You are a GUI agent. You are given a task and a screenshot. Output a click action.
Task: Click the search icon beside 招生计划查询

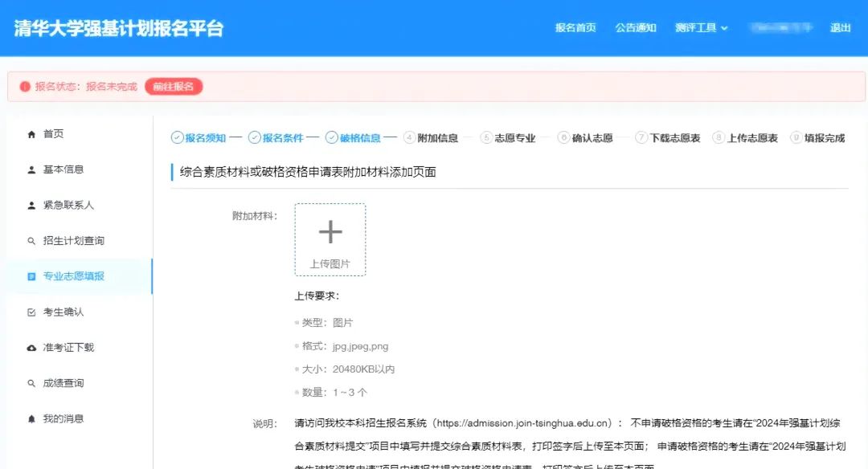click(31, 241)
